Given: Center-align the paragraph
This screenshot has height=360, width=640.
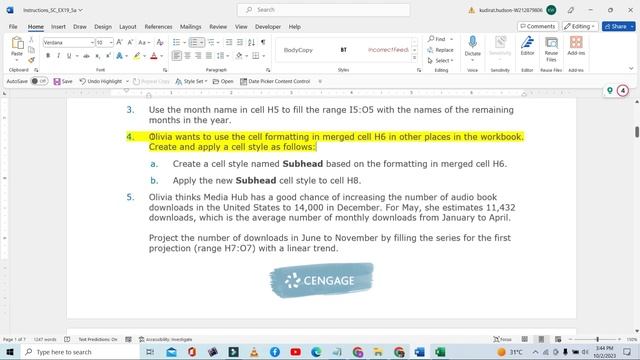Looking at the screenshot, I should 187,56.
